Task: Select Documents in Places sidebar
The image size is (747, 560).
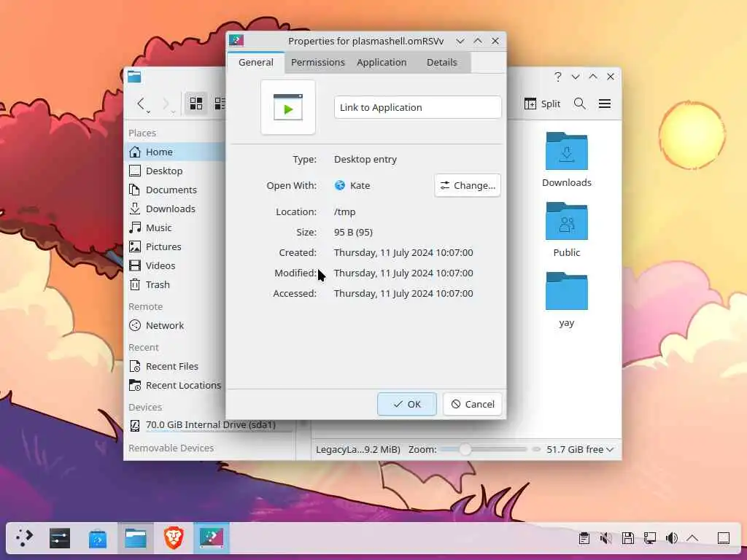Action: click(174, 190)
